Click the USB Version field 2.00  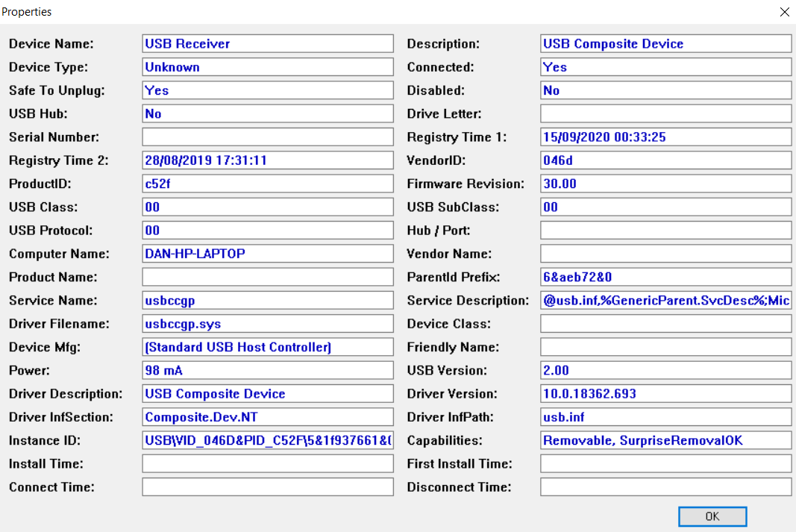[x=665, y=371]
